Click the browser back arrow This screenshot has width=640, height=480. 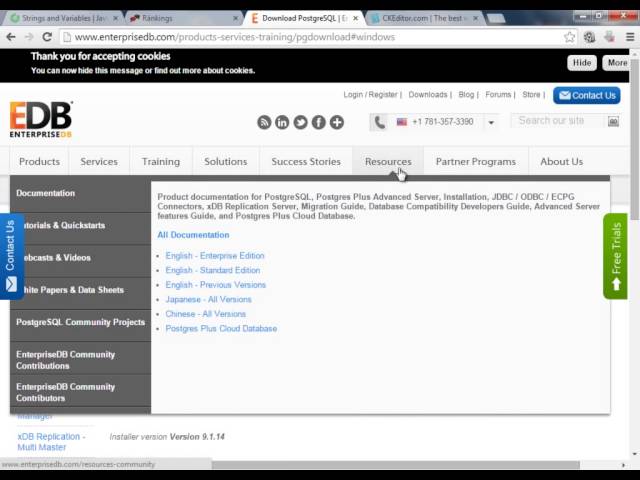pyautogui.click(x=11, y=37)
